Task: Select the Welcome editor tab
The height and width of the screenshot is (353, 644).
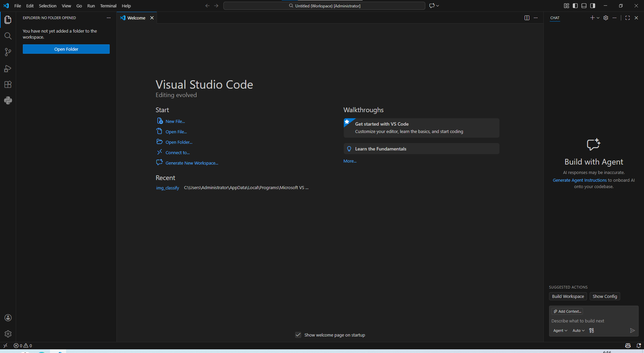Action: coord(136,18)
